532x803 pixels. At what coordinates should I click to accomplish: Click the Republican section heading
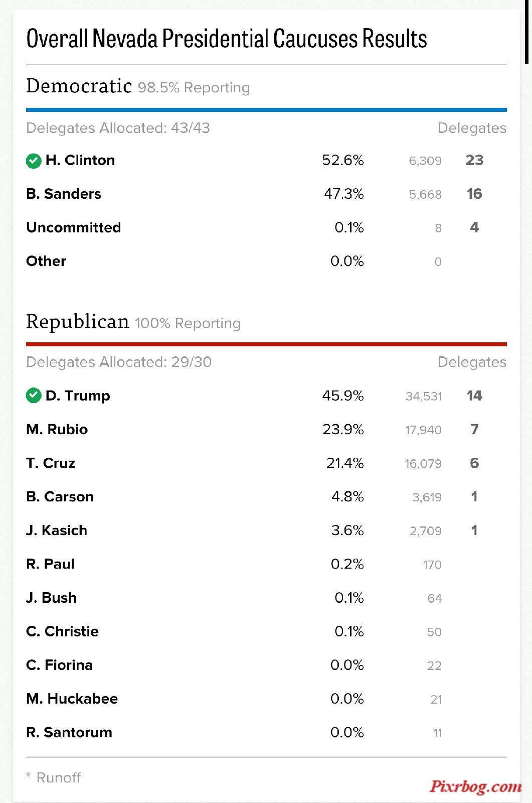78,321
